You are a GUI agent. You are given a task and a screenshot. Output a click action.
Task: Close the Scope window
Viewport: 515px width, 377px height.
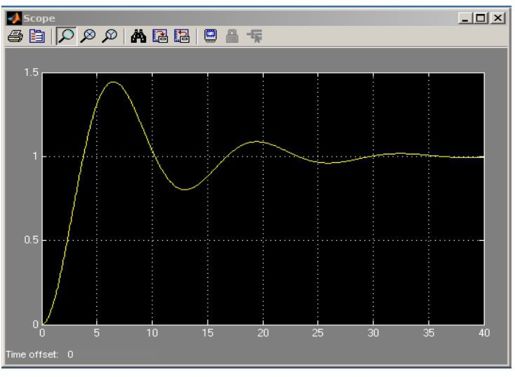click(x=498, y=18)
